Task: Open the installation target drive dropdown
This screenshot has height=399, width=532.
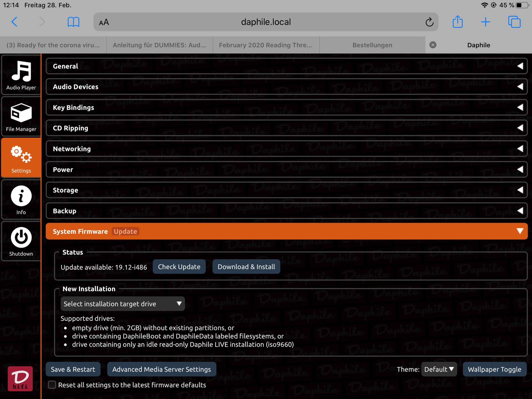Action: (x=123, y=304)
